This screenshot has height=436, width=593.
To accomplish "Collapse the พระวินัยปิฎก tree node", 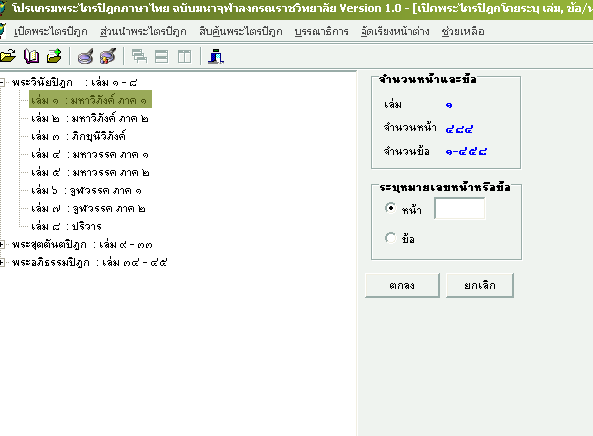I will (x=2, y=82).
